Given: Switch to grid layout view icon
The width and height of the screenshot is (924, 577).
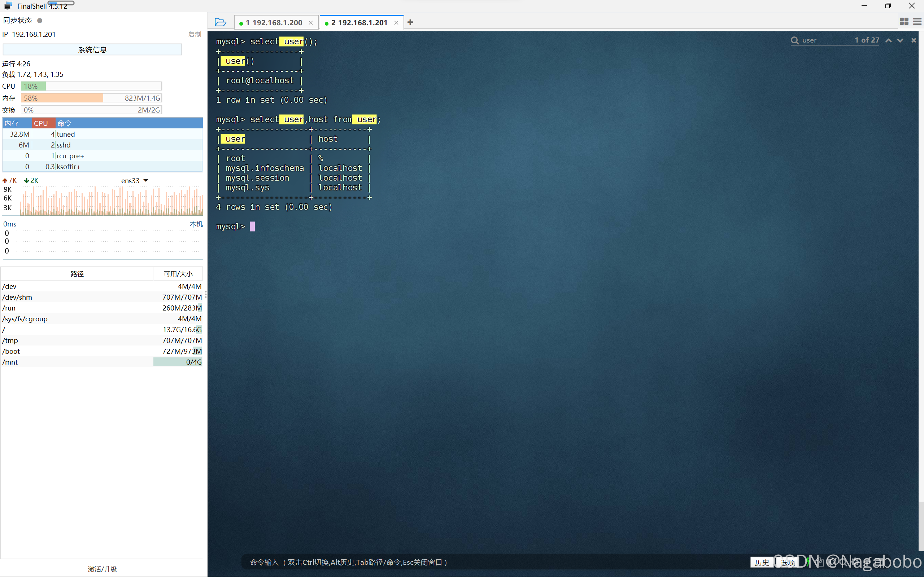Looking at the screenshot, I should click(904, 22).
